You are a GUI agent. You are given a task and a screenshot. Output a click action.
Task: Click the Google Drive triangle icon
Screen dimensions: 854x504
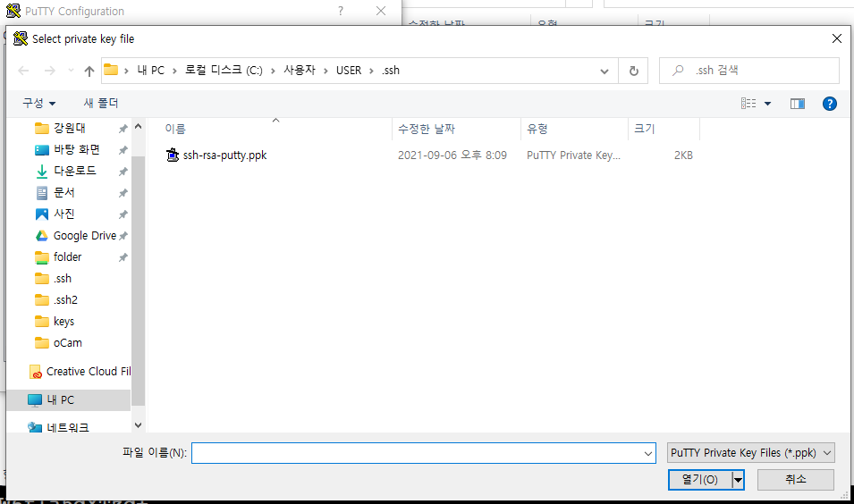pos(42,236)
